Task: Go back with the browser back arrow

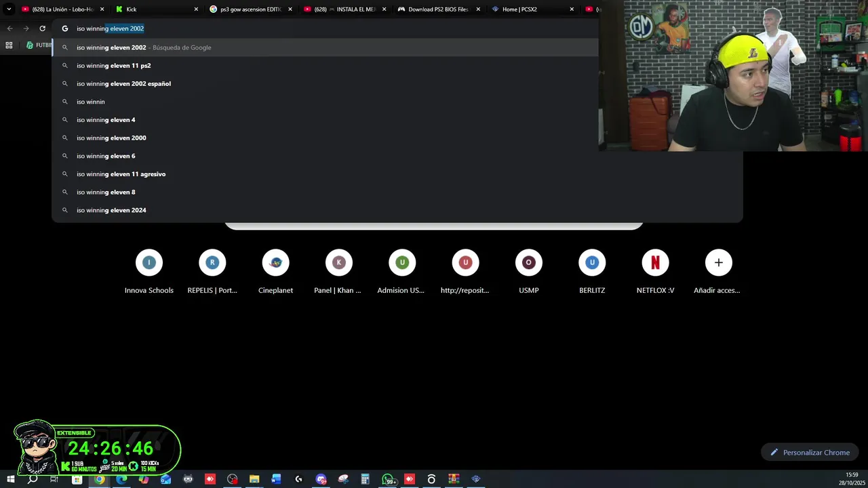Action: pyautogui.click(x=9, y=28)
